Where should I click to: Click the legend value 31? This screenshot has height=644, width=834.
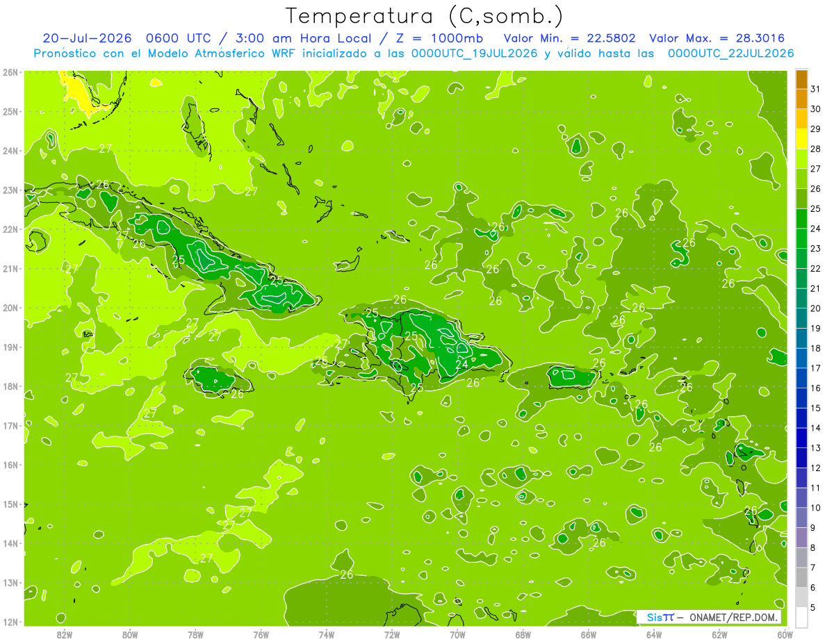(816, 90)
